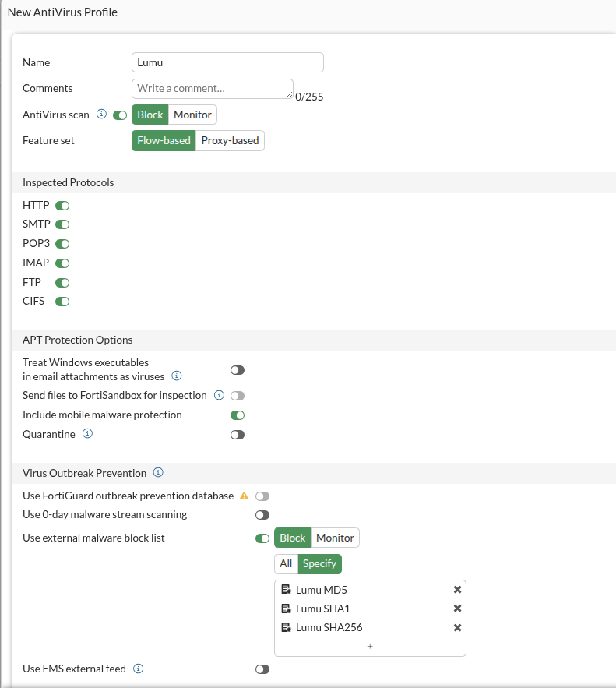Image resolution: width=616 pixels, height=688 pixels.
Task: Click warning icon beside FortiGuard outbreak database
Action: pos(244,496)
